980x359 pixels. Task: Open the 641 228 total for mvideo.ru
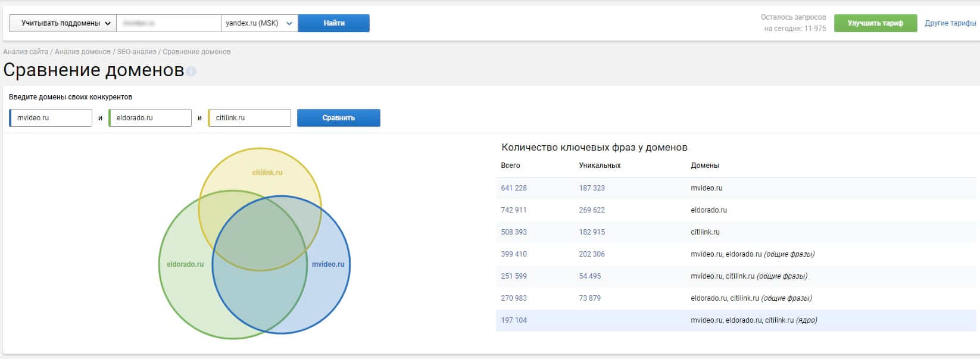(514, 188)
